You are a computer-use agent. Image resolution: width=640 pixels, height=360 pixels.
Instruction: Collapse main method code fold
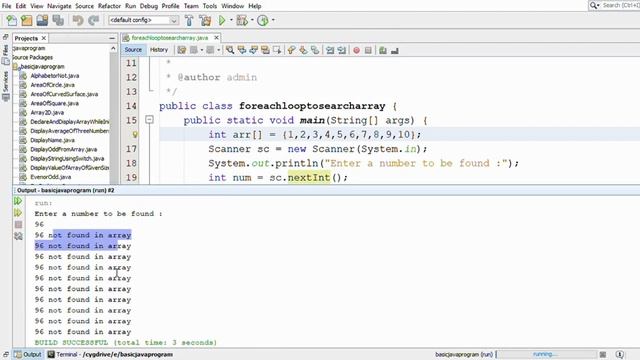pyautogui.click(x=149, y=120)
